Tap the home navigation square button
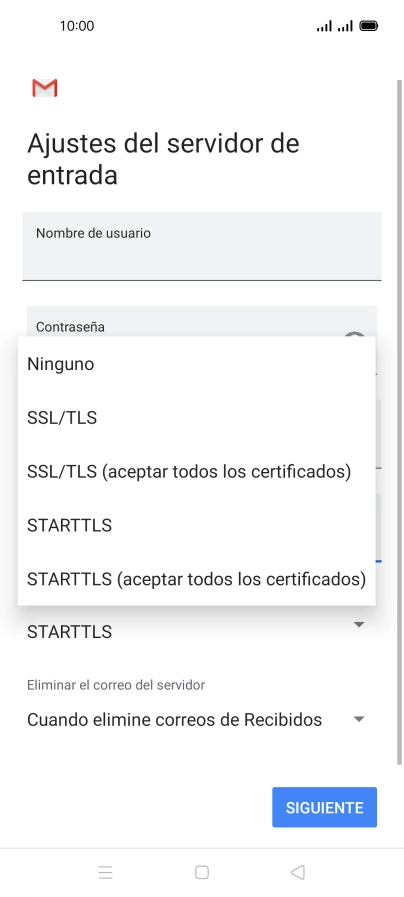 tap(201, 872)
